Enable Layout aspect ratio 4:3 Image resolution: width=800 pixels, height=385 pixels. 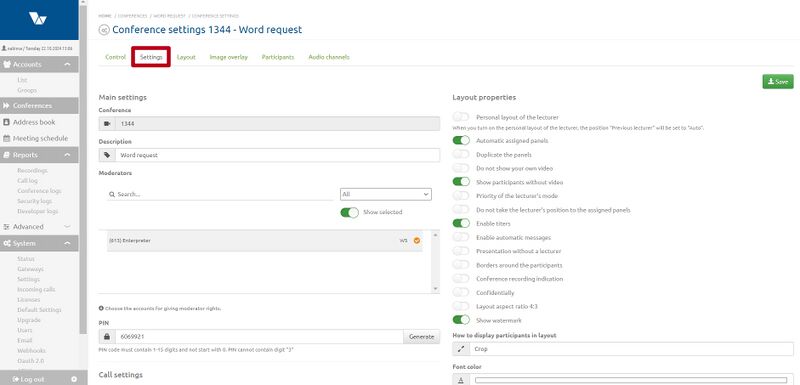(x=461, y=306)
